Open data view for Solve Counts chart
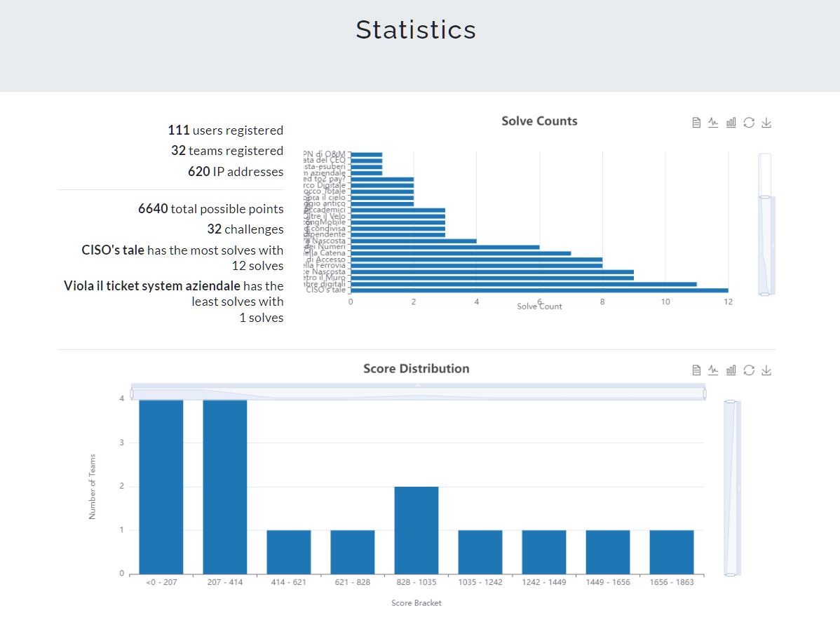Image resolution: width=840 pixels, height=620 pixels. pyautogui.click(x=696, y=123)
